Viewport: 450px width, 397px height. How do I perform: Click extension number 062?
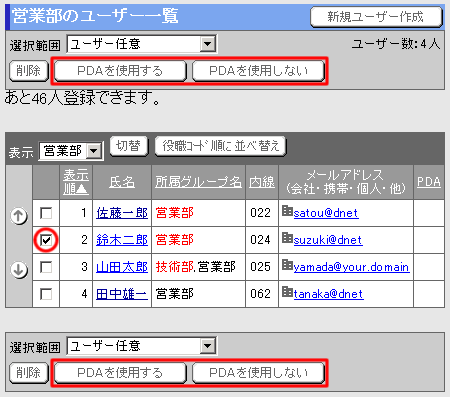[x=260, y=294]
